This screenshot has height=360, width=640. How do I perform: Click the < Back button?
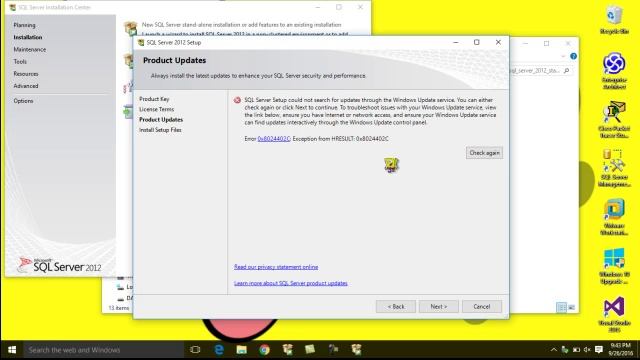tap(396, 307)
